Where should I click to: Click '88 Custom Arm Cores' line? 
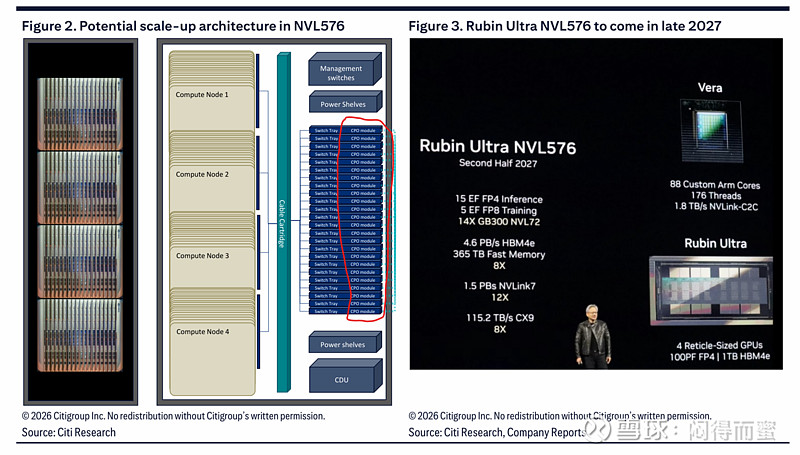point(715,185)
